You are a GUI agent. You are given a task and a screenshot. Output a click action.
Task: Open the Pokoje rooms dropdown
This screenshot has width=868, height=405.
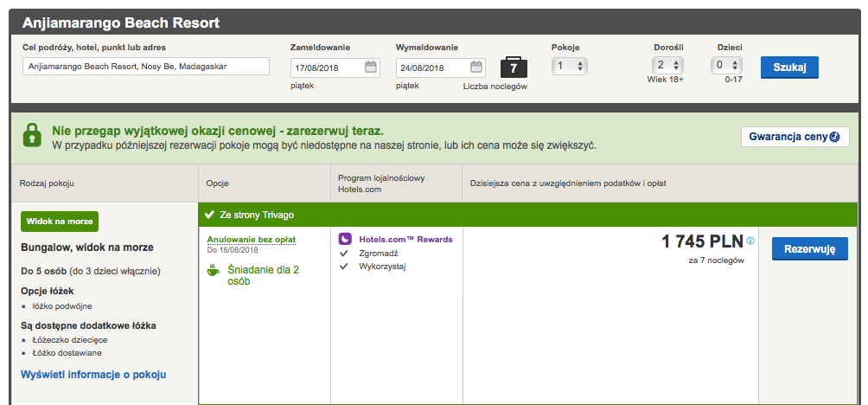(x=570, y=66)
